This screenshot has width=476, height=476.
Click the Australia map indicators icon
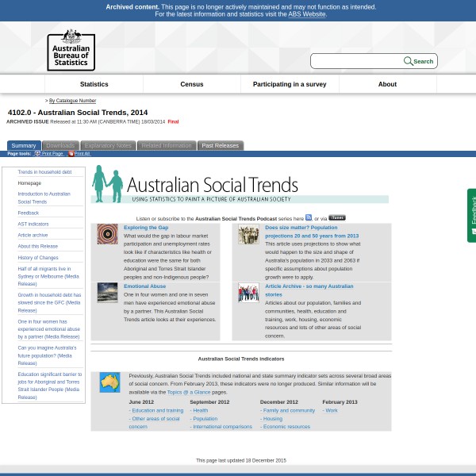pos(109,382)
